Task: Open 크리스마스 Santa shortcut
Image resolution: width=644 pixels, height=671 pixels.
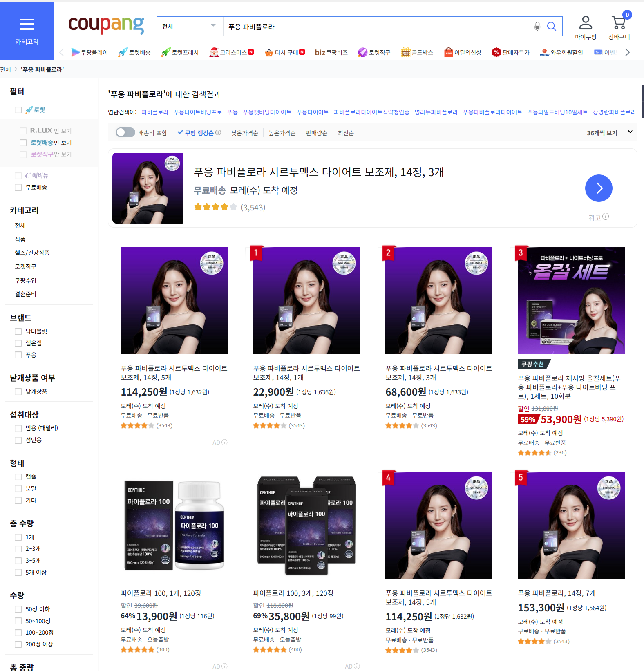Action: [232, 52]
